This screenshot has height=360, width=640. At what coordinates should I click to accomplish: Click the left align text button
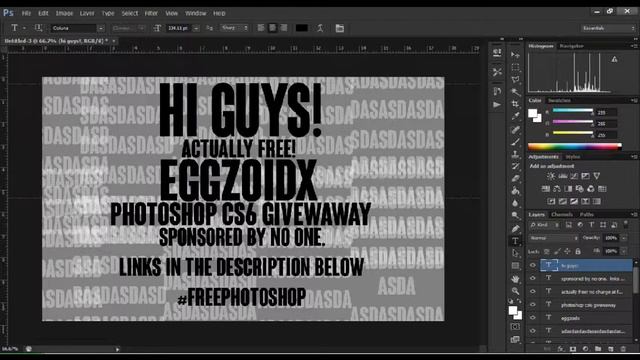pos(261,28)
